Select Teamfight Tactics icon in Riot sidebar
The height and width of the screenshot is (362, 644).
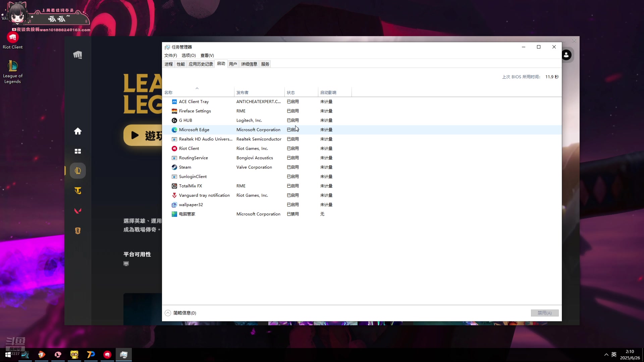78,191
